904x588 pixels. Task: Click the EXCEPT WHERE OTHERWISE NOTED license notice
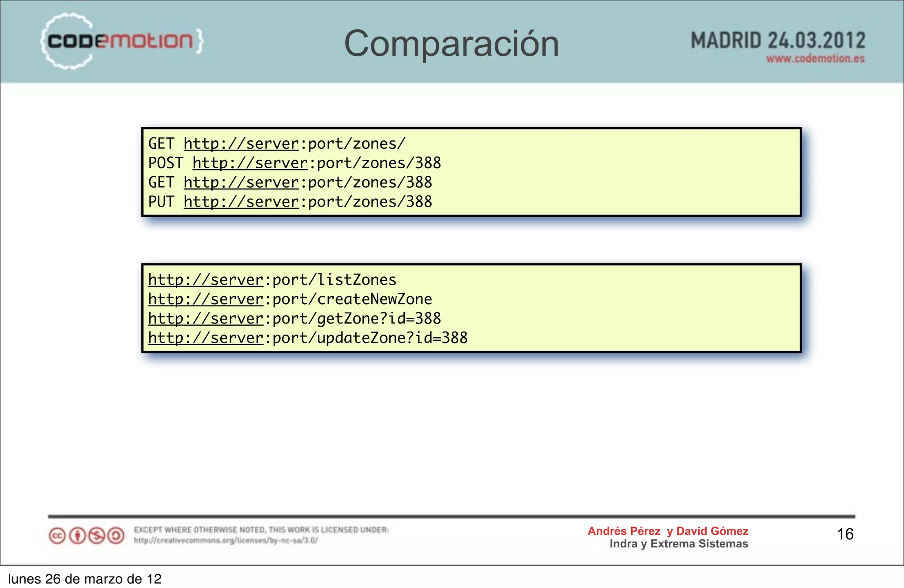pos(261,530)
